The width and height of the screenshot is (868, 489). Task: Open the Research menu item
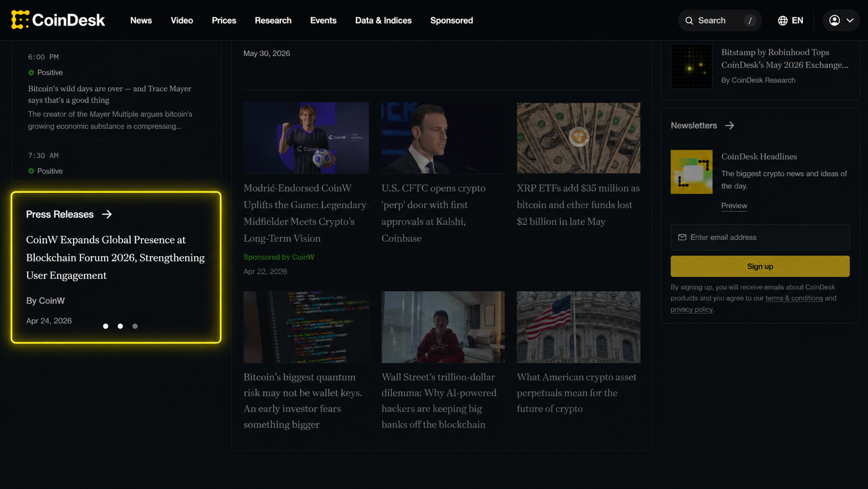point(273,21)
